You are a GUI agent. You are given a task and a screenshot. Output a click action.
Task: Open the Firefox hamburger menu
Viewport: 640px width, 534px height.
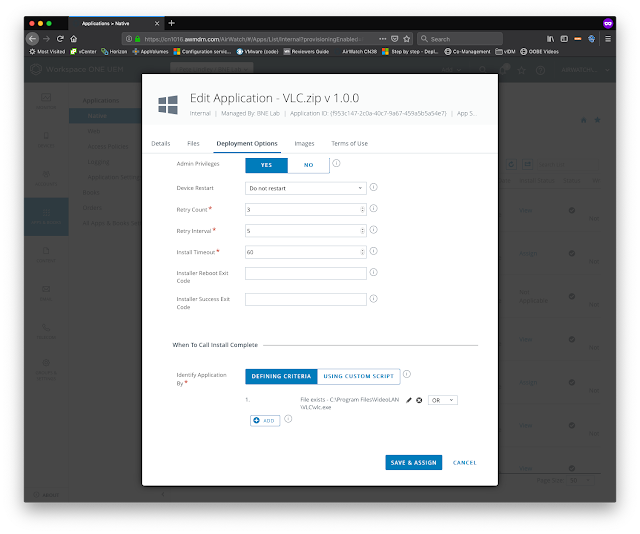click(x=608, y=39)
